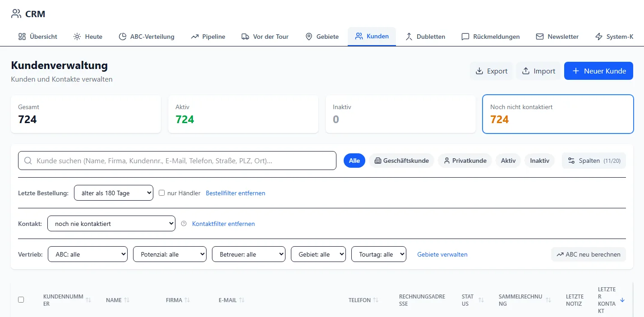The height and width of the screenshot is (317, 644).
Task: Click the sort arrows next to NAME
Action: coord(127,300)
